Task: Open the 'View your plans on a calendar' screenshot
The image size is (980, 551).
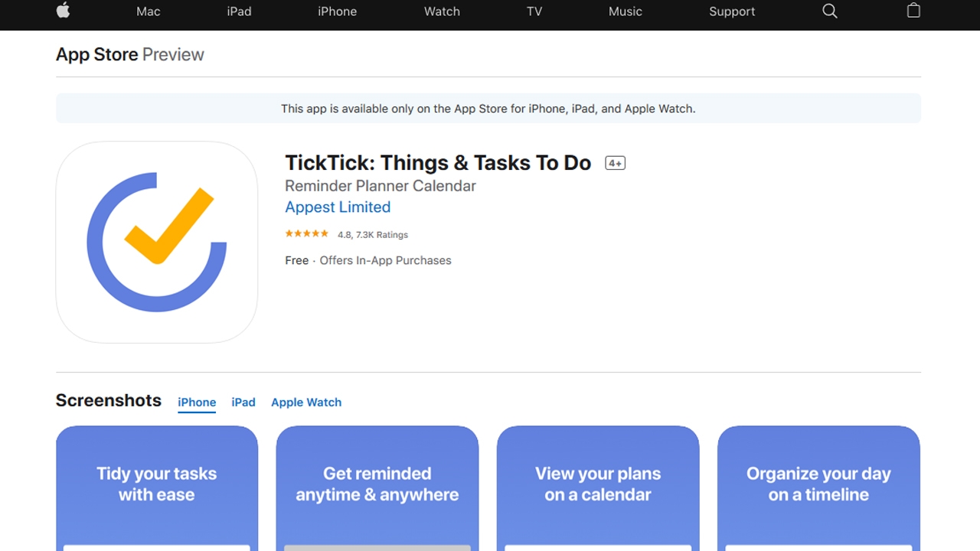Action: tap(598, 488)
